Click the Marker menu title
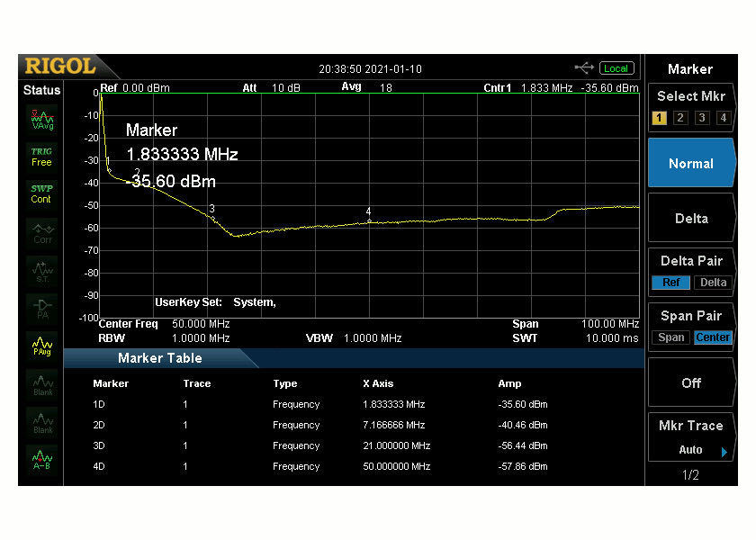756x540 pixels. (690, 69)
